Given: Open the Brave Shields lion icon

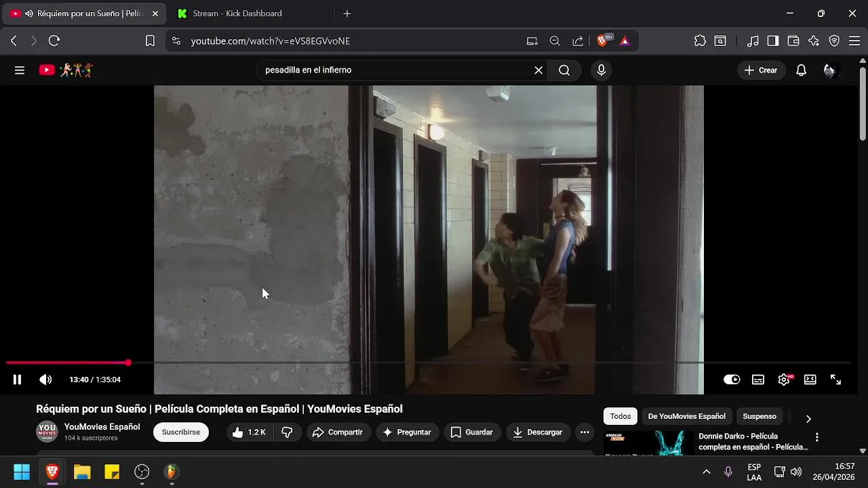Looking at the screenshot, I should coord(602,41).
